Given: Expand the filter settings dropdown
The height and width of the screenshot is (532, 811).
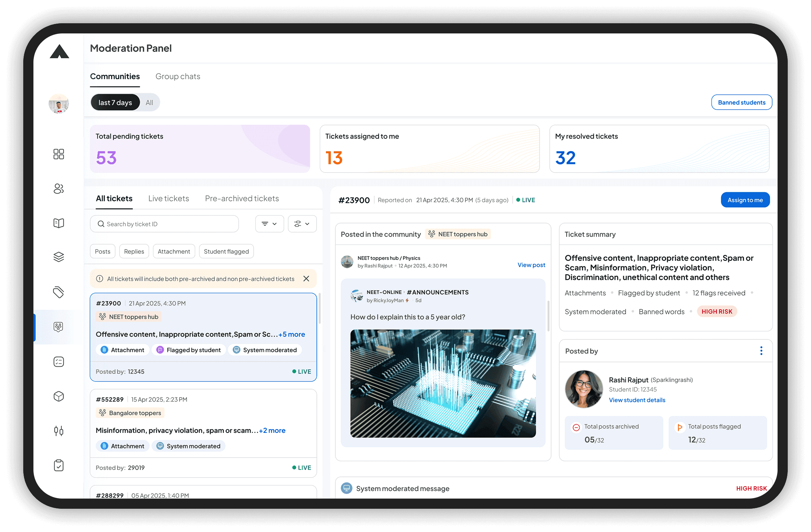Looking at the screenshot, I should [302, 224].
